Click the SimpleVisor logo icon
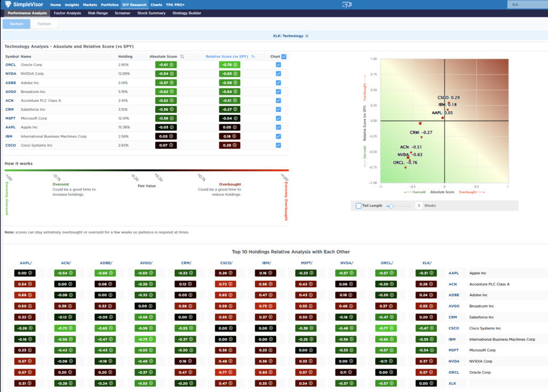Screen dimensions: 548x392 pyautogui.click(x=9, y=4)
